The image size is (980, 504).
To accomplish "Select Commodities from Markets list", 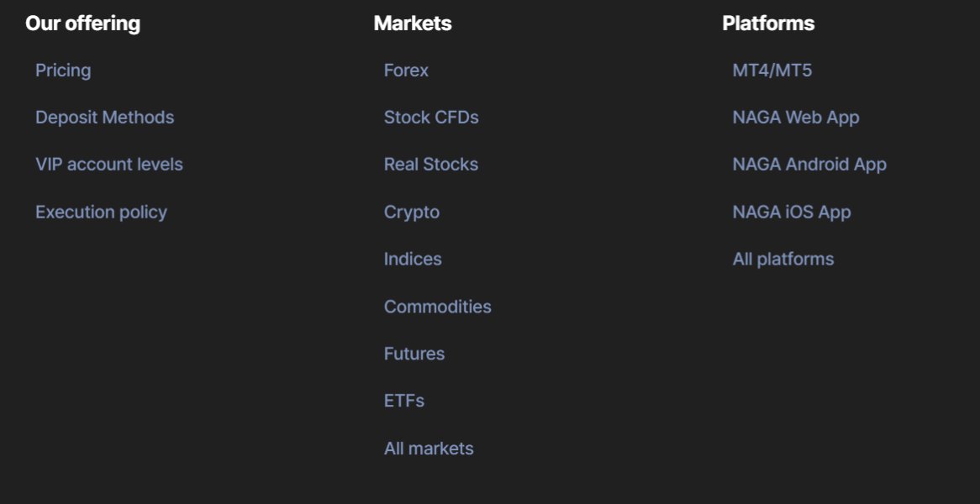I will [437, 307].
